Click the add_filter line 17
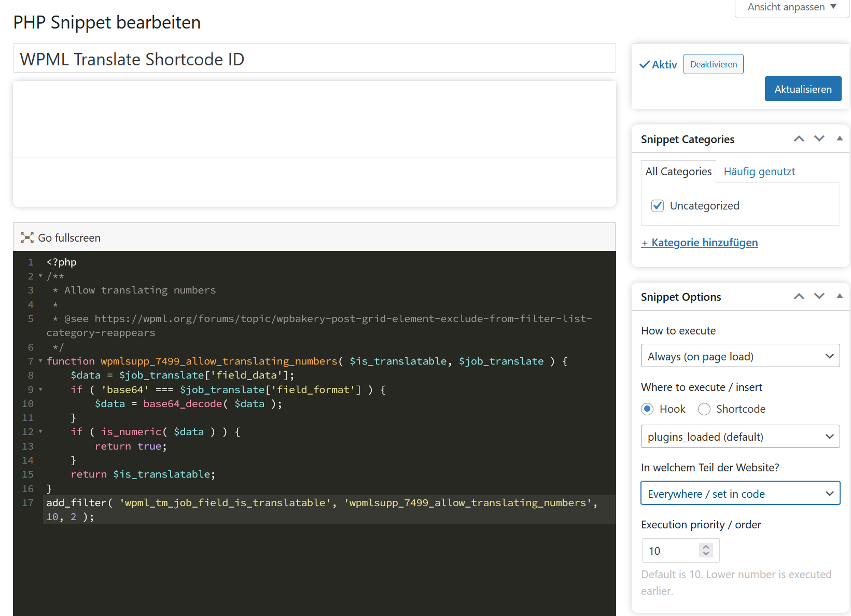This screenshot has height=616, width=851. tap(322, 510)
